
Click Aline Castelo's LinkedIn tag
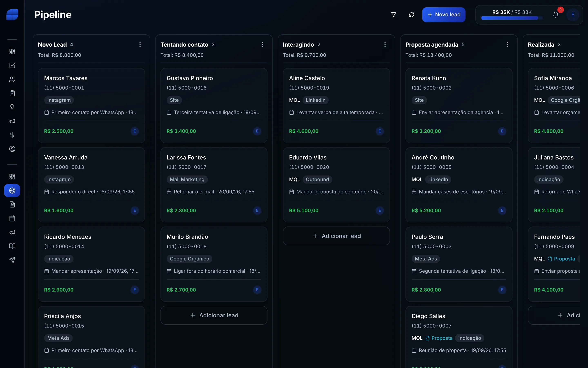315,100
